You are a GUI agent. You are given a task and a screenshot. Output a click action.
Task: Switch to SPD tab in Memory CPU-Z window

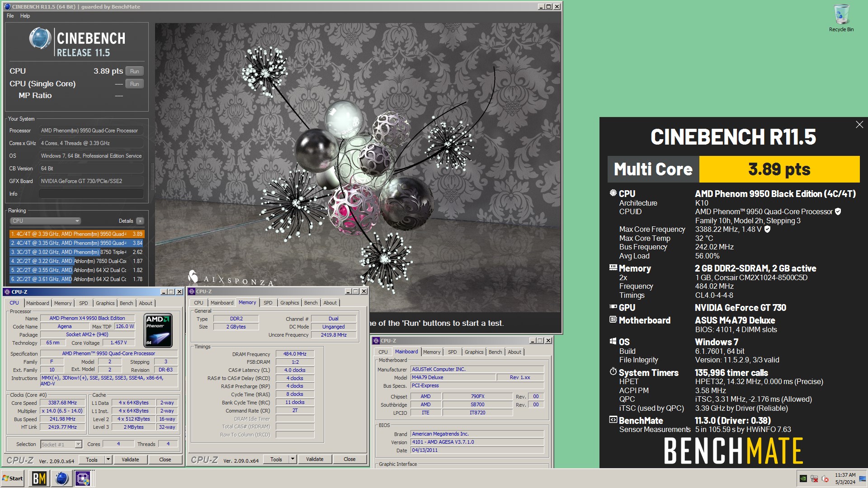pyautogui.click(x=268, y=303)
